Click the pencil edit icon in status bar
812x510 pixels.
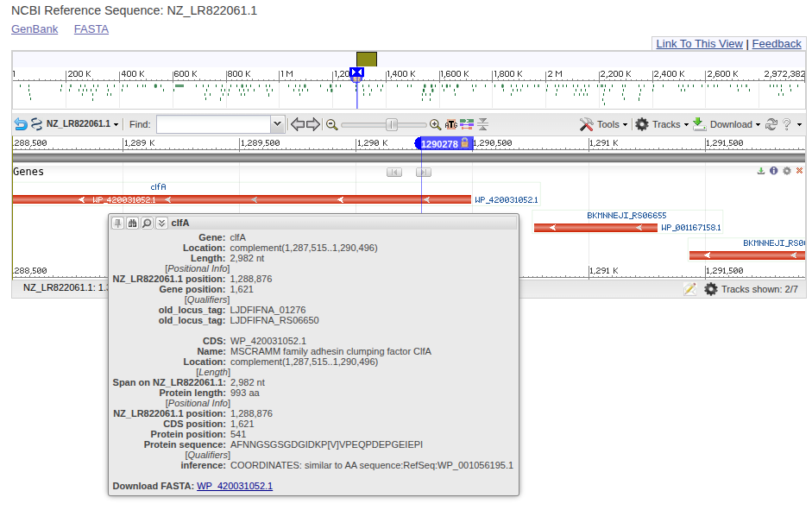click(689, 289)
